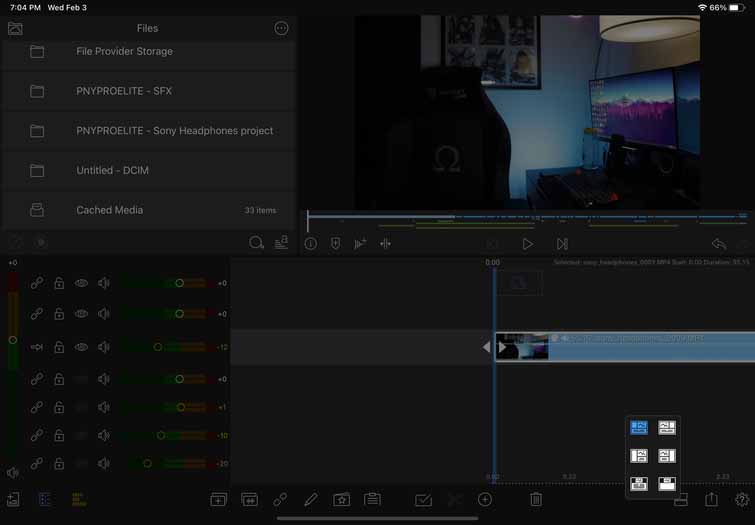Open the share export icon

711,499
